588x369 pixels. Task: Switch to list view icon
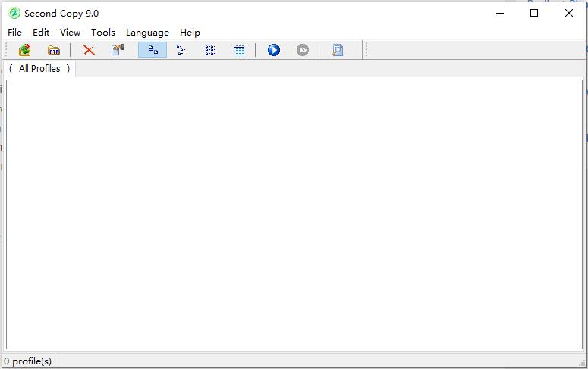click(210, 50)
